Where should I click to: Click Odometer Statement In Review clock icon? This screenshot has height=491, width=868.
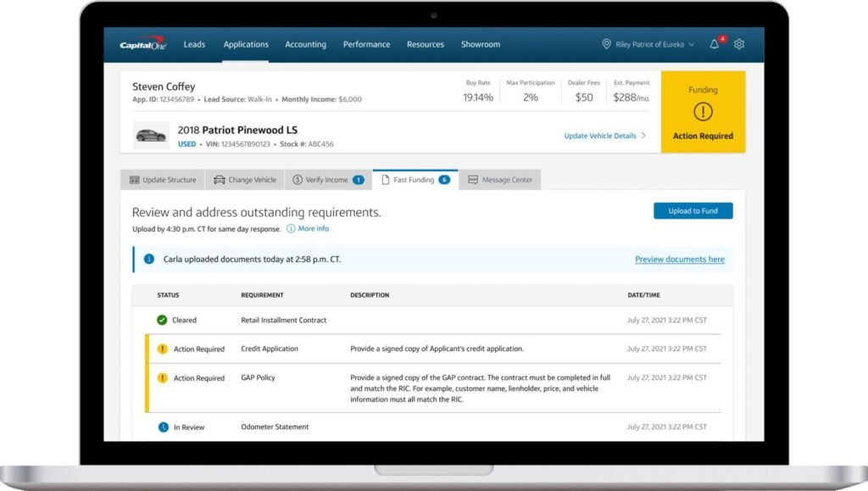(x=164, y=427)
